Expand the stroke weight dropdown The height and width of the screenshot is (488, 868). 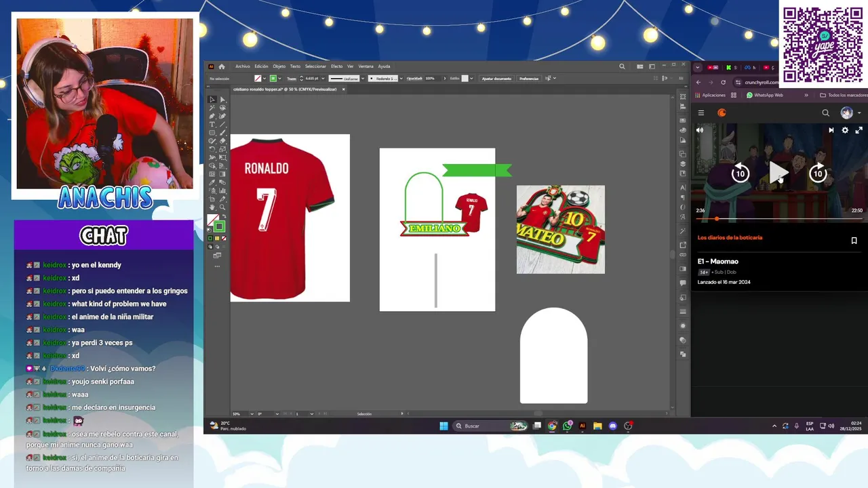[x=323, y=79]
